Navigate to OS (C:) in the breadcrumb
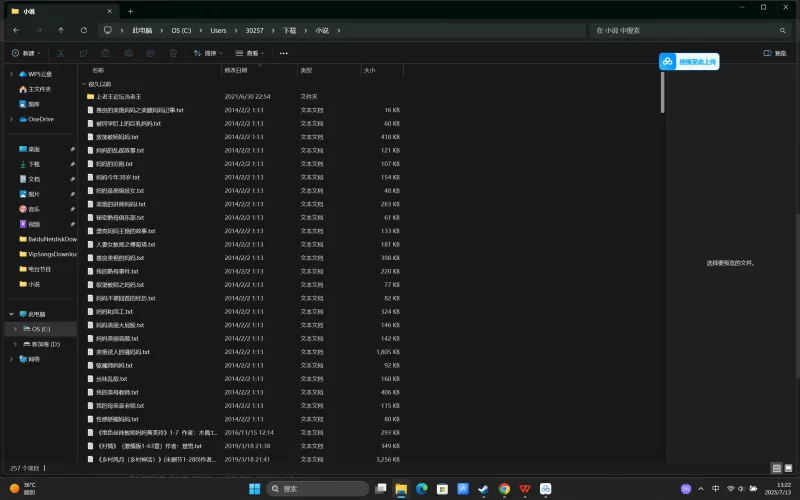This screenshot has height=500, width=800. click(181, 31)
